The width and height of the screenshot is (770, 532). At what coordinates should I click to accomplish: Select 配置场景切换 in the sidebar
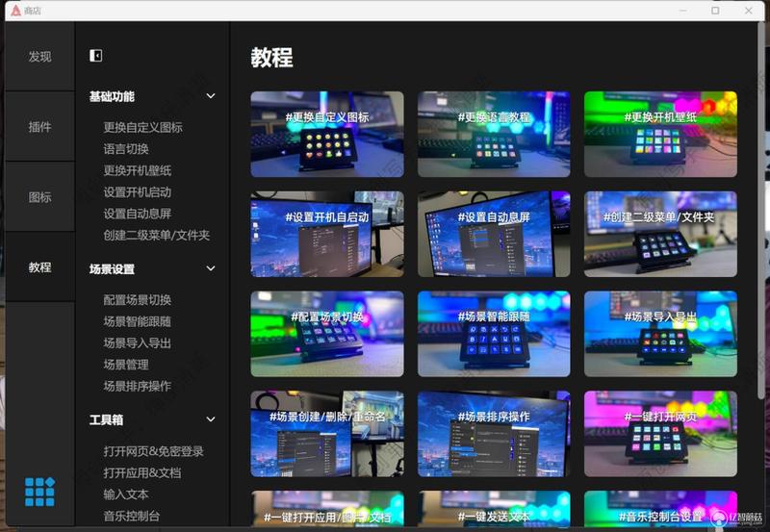click(x=138, y=300)
